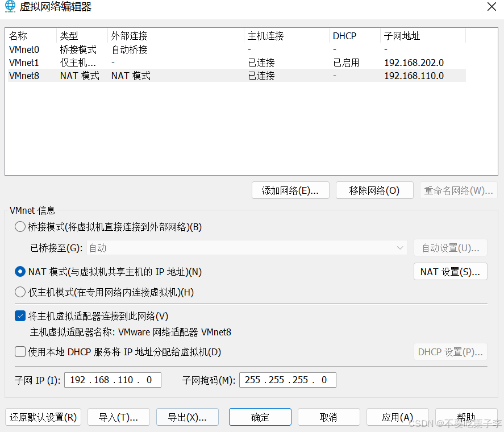Image resolution: width=504 pixels, height=432 pixels.
Task: Select the 桥接模式 radio button
Action: pyautogui.click(x=20, y=227)
